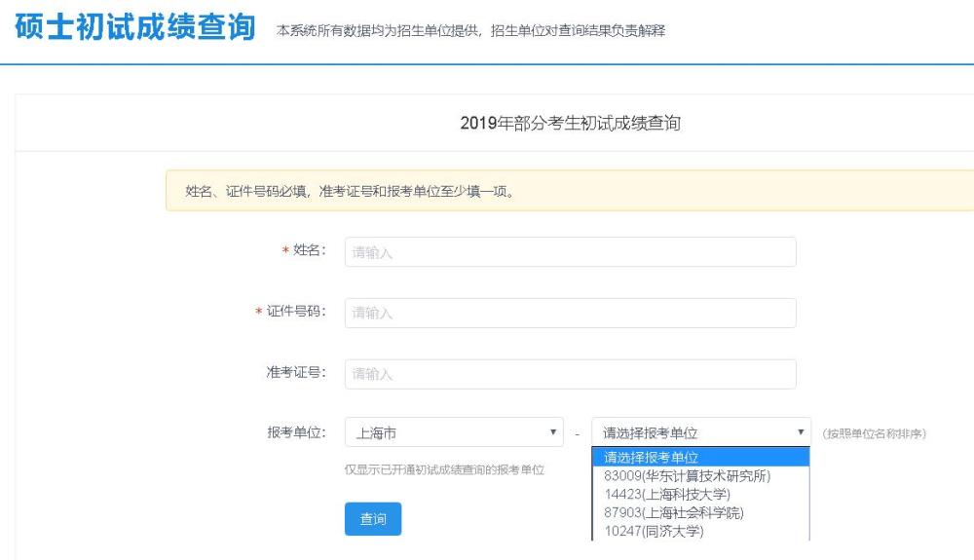Select the 准考证号 input box
Image resolution: width=974 pixels, height=560 pixels.
pos(570,374)
